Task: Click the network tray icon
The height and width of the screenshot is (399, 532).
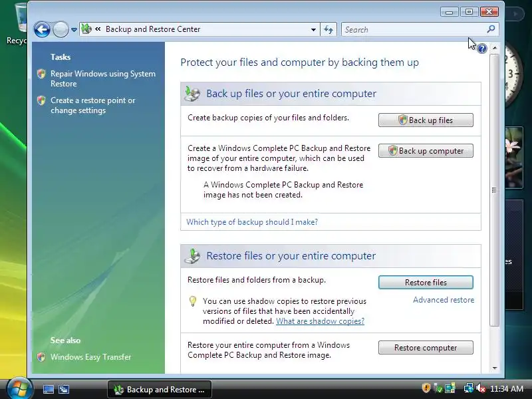Action: pos(468,388)
